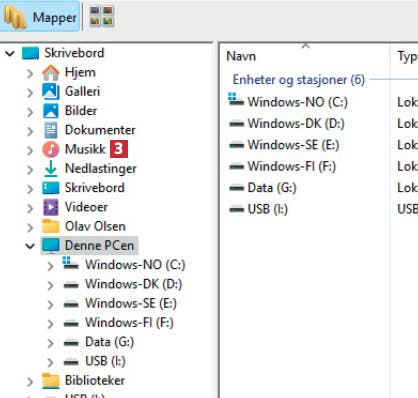Screen dimensions: 418x398
Task: Click the Skrivebord root desktop icon
Action: tap(31, 53)
